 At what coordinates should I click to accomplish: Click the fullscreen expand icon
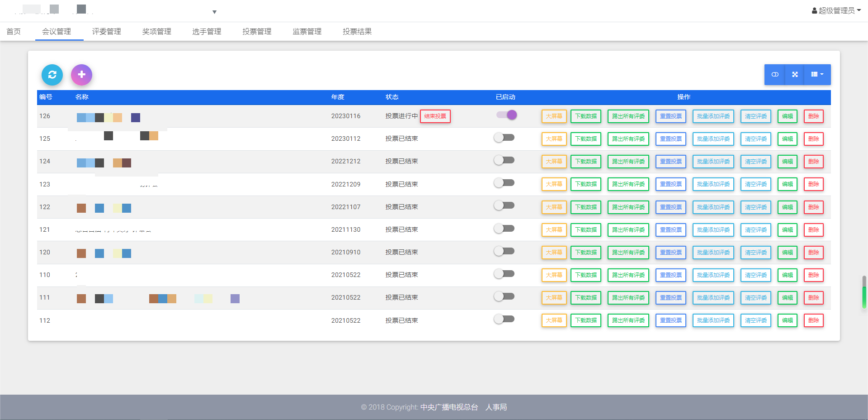point(795,75)
